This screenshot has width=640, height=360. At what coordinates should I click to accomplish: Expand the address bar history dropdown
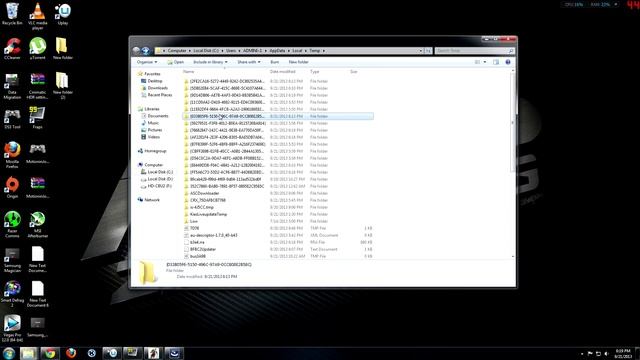[x=420, y=51]
